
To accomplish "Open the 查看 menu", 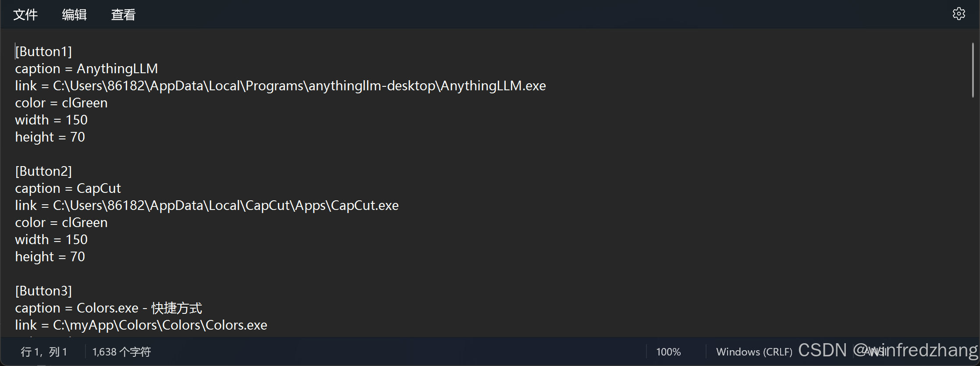I will pyautogui.click(x=123, y=15).
